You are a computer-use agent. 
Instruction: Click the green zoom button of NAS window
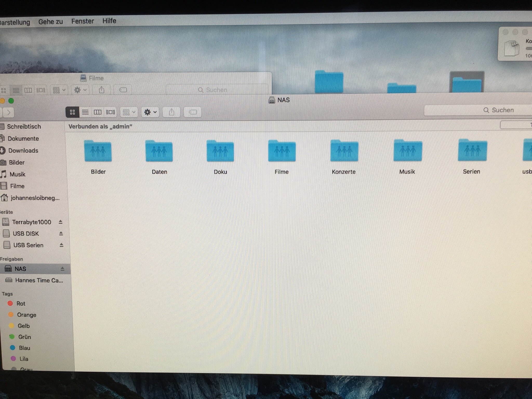[11, 101]
